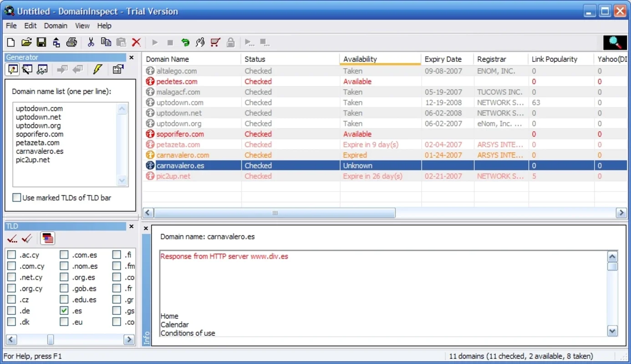Image resolution: width=631 pixels, height=364 pixels.
Task: Click the lightning bolt Generate icon
Action: tap(97, 69)
